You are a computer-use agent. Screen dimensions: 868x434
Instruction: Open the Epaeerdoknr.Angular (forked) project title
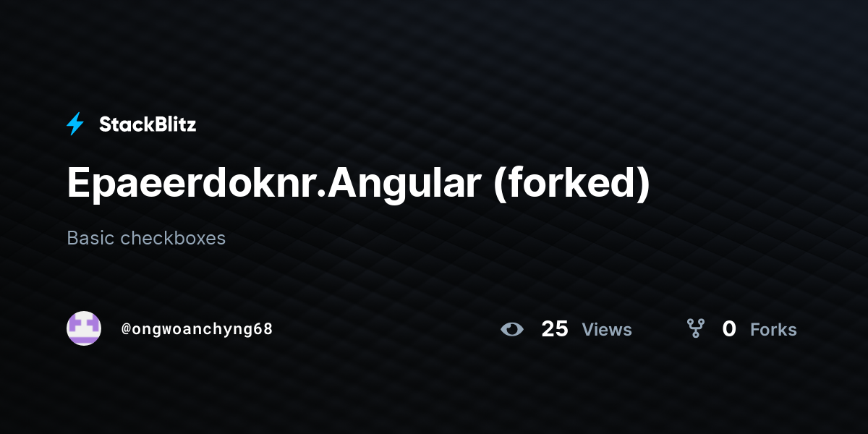tap(359, 184)
